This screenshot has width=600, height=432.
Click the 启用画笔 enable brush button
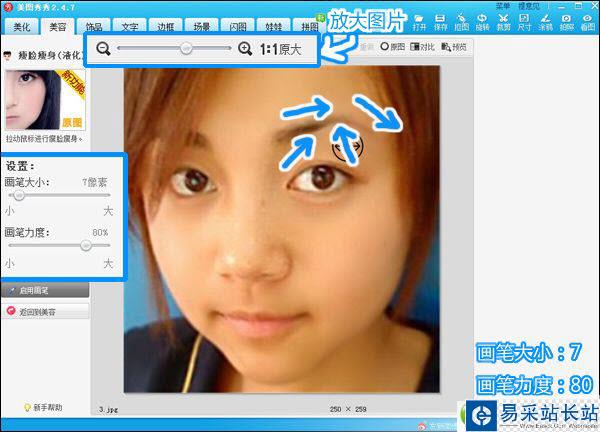click(45, 290)
